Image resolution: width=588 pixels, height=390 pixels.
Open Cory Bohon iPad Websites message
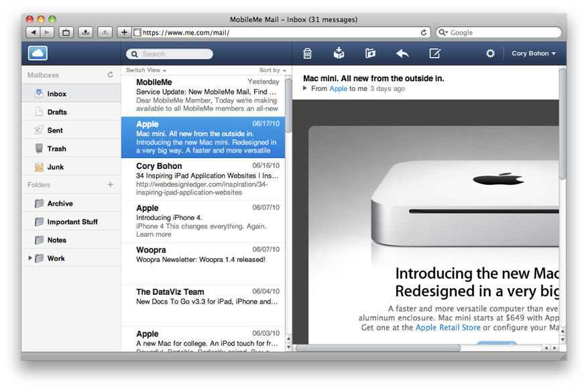(203, 179)
